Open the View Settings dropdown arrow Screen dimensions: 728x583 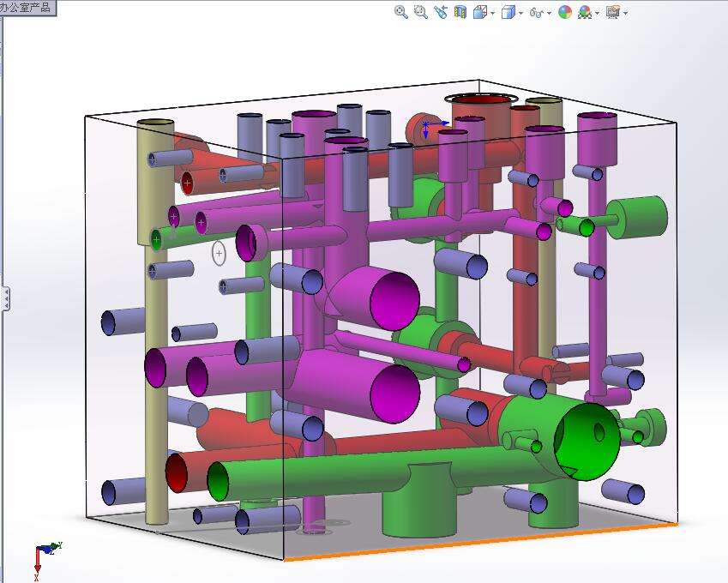click(x=625, y=13)
